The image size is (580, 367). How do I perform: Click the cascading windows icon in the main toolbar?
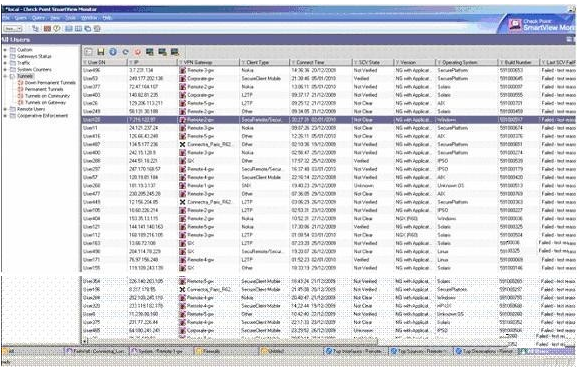88,28
